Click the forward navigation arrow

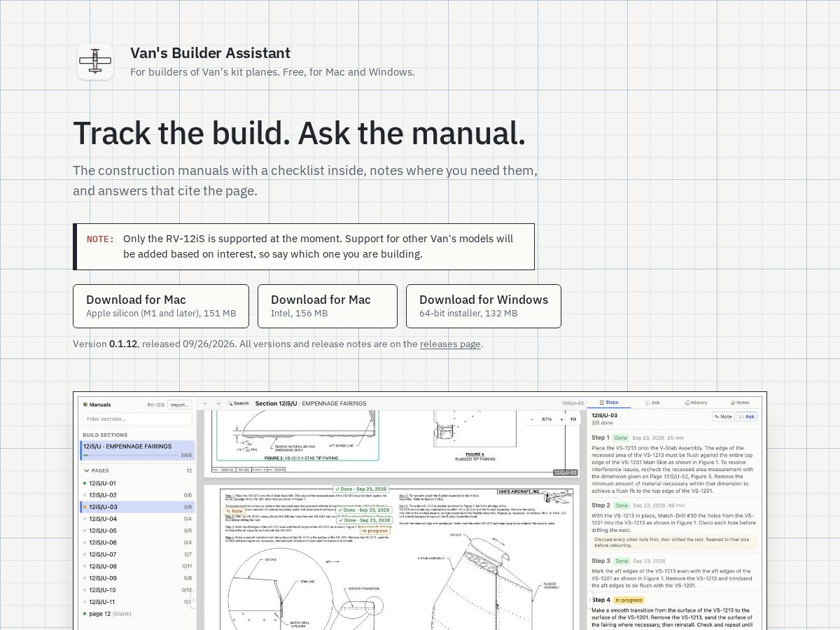pos(218,403)
